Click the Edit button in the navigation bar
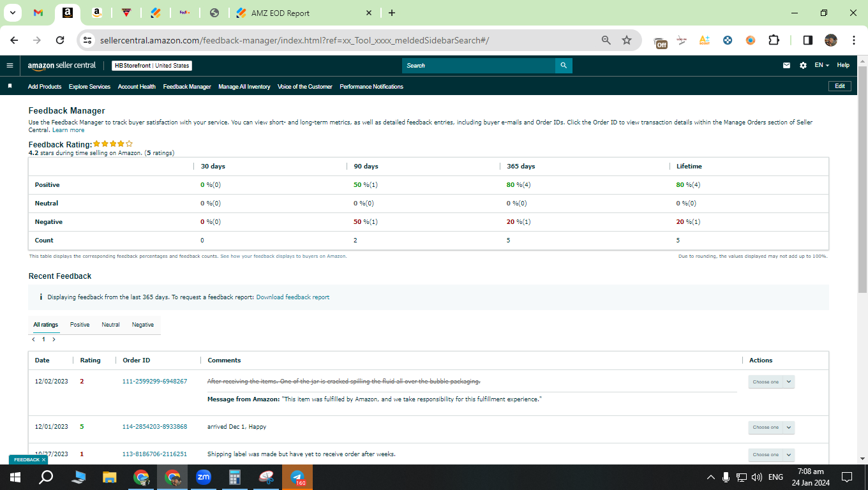The width and height of the screenshot is (868, 490). [x=839, y=86]
